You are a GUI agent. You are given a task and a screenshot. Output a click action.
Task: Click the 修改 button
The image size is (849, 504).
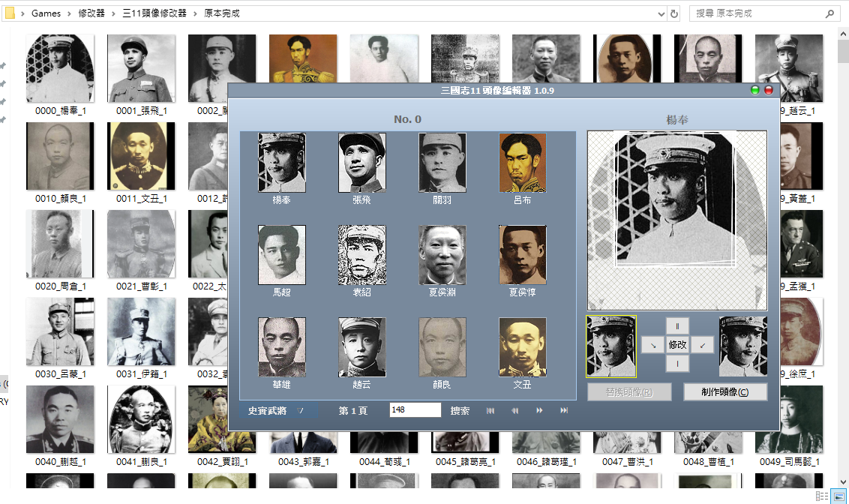[x=677, y=345]
